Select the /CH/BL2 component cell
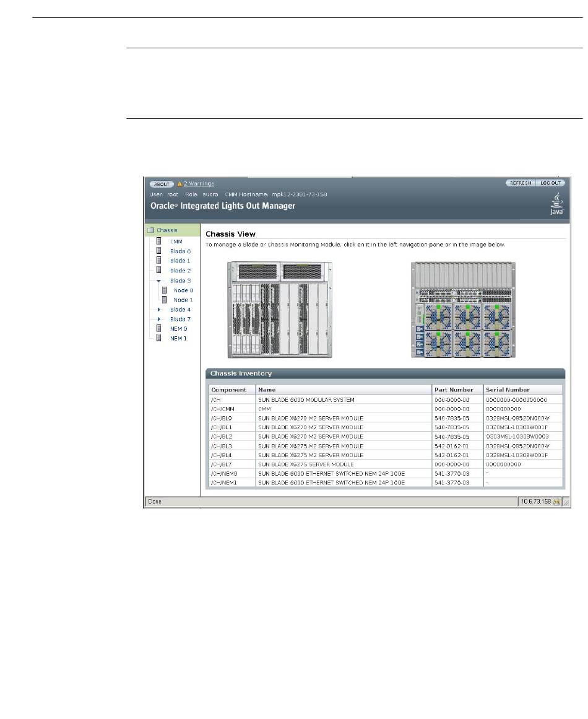 click(232, 437)
